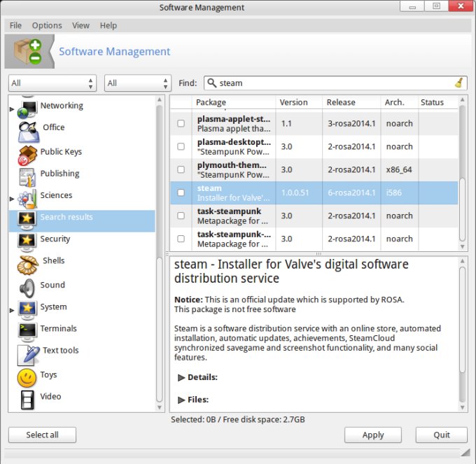Click the Terminals category icon
The width and height of the screenshot is (476, 464).
pyautogui.click(x=27, y=332)
